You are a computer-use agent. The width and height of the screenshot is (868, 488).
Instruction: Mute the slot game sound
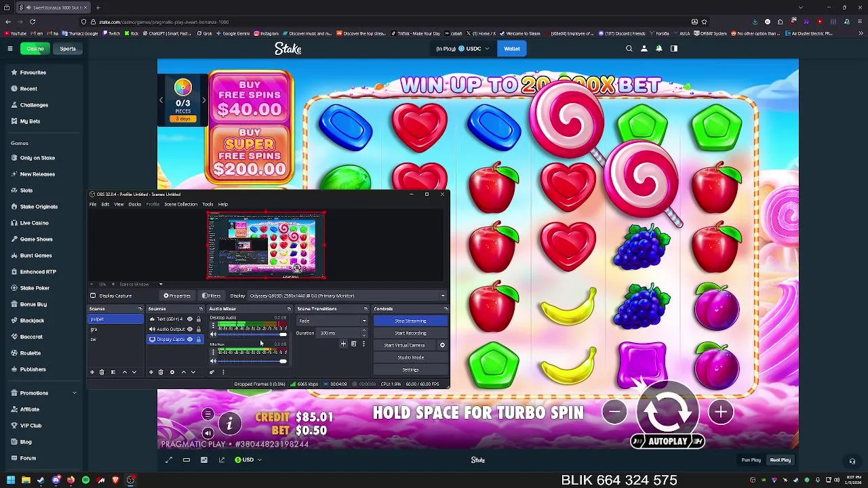(x=208, y=433)
